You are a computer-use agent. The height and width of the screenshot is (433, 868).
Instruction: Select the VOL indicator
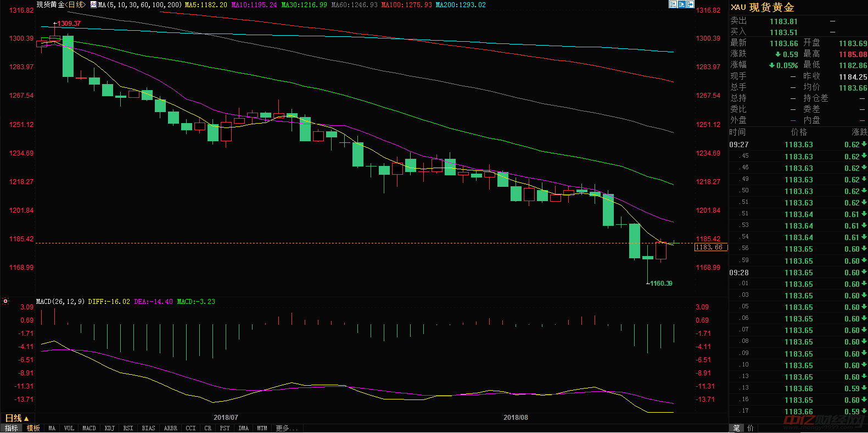(69, 429)
